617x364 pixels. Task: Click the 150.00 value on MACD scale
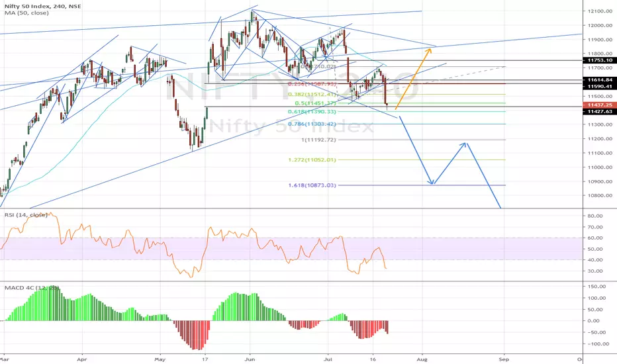click(597, 287)
